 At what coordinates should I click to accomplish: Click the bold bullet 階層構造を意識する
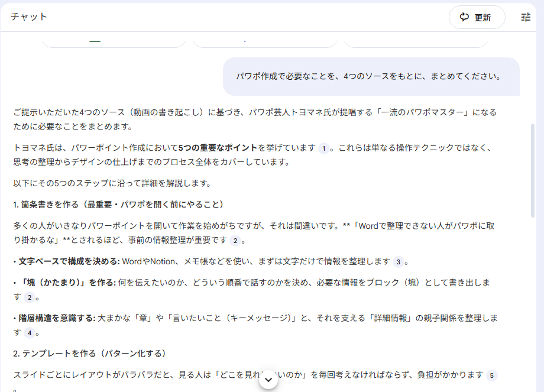click(57, 318)
